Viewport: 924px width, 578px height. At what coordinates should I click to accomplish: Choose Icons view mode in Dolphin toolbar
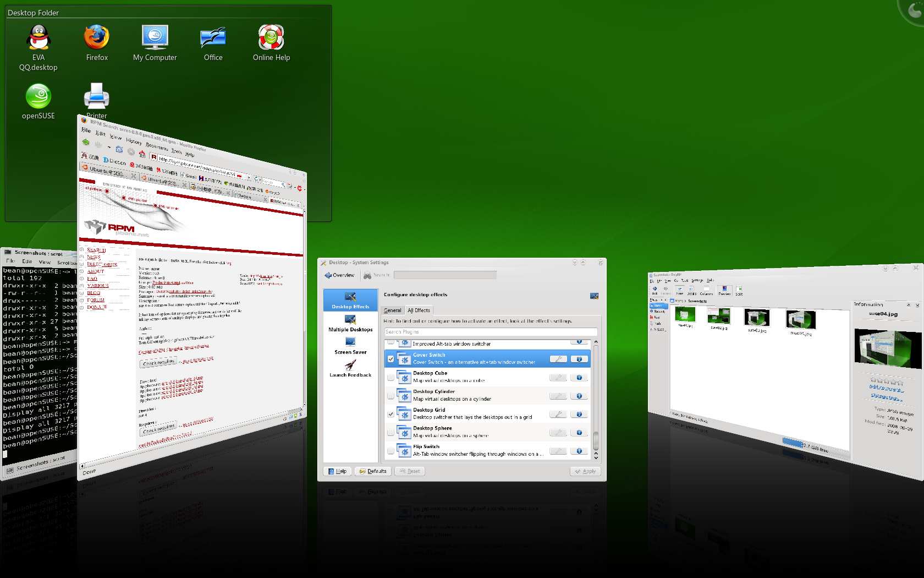(680, 290)
